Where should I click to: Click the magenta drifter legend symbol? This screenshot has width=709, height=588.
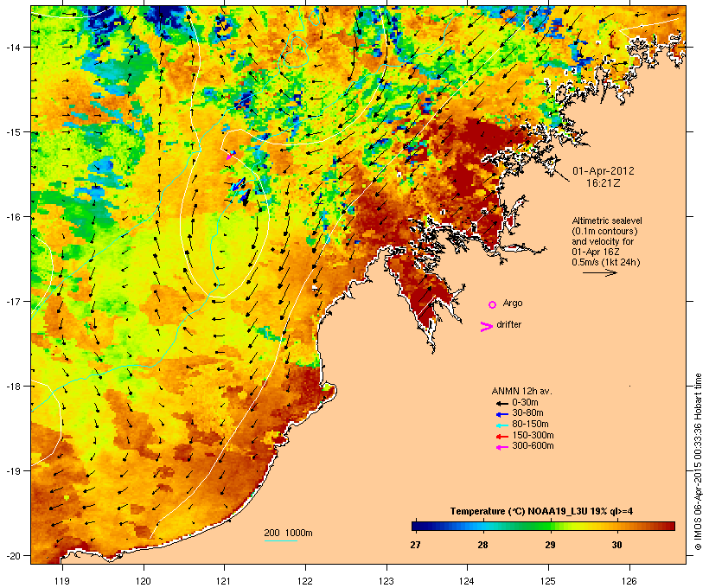tap(486, 327)
